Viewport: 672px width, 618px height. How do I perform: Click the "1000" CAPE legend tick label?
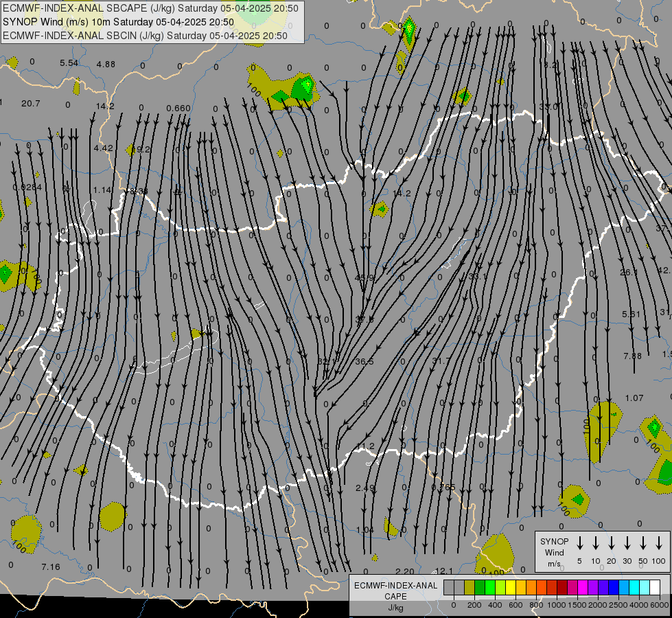pos(557,605)
